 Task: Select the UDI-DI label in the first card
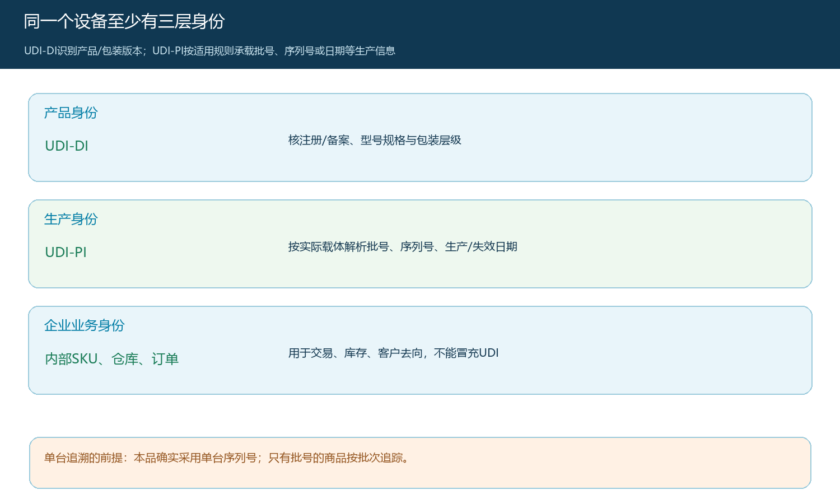(67, 146)
